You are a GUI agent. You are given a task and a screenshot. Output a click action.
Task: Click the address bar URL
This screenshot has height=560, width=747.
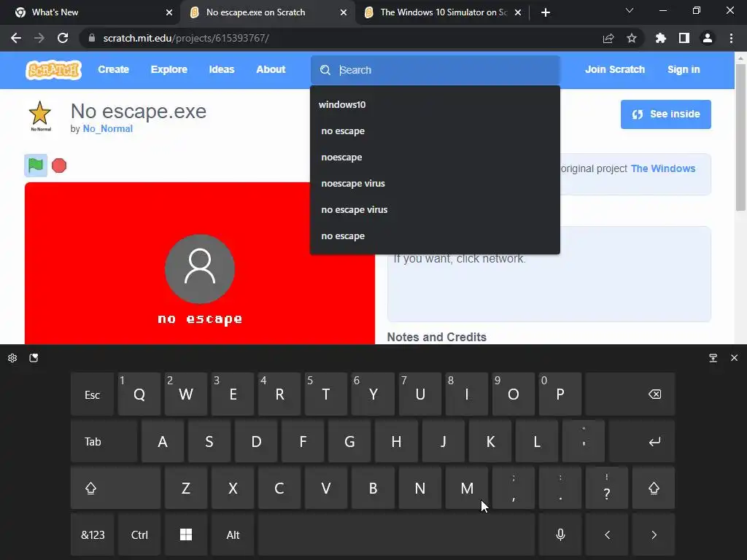point(186,38)
